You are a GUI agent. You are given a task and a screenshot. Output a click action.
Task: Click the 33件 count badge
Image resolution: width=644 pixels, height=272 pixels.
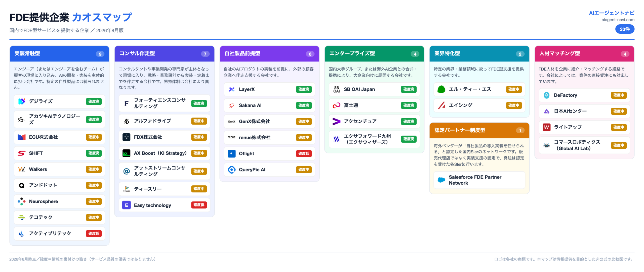click(625, 29)
